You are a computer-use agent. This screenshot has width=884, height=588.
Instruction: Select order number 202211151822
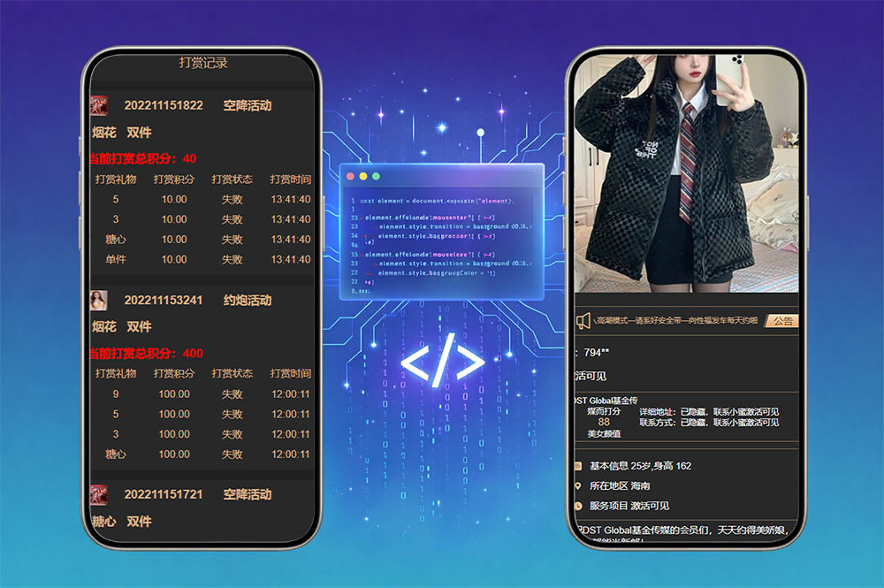pos(164,105)
